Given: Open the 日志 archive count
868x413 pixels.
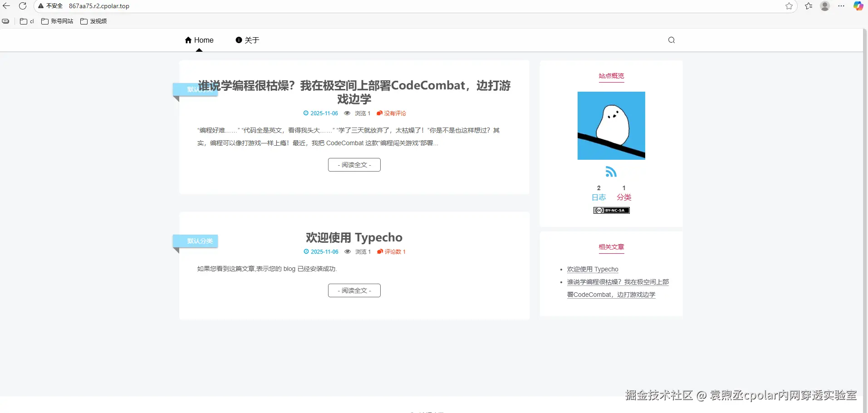Looking at the screenshot, I should pos(599,193).
